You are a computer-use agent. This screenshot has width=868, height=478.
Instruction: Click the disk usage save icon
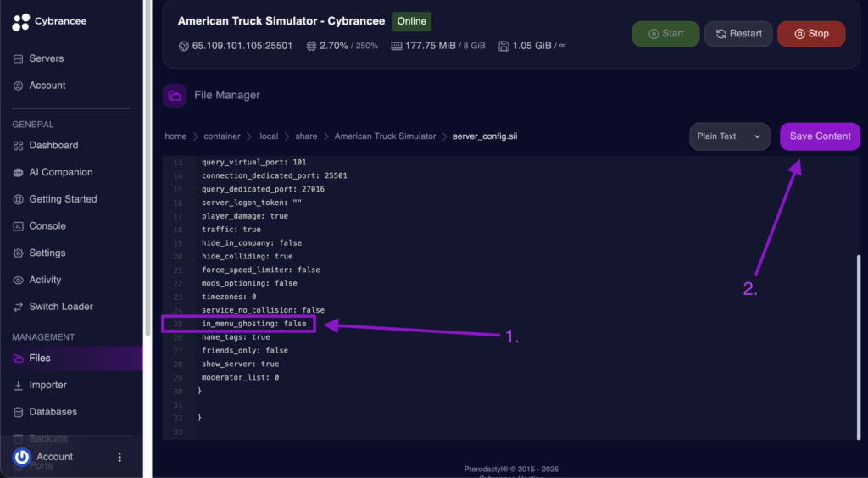[504, 46]
